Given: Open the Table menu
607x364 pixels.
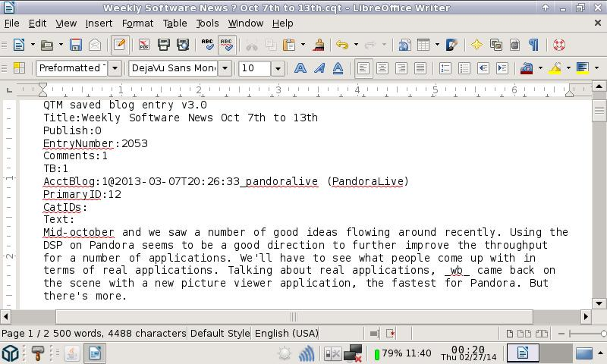Looking at the screenshot, I should click(175, 24).
